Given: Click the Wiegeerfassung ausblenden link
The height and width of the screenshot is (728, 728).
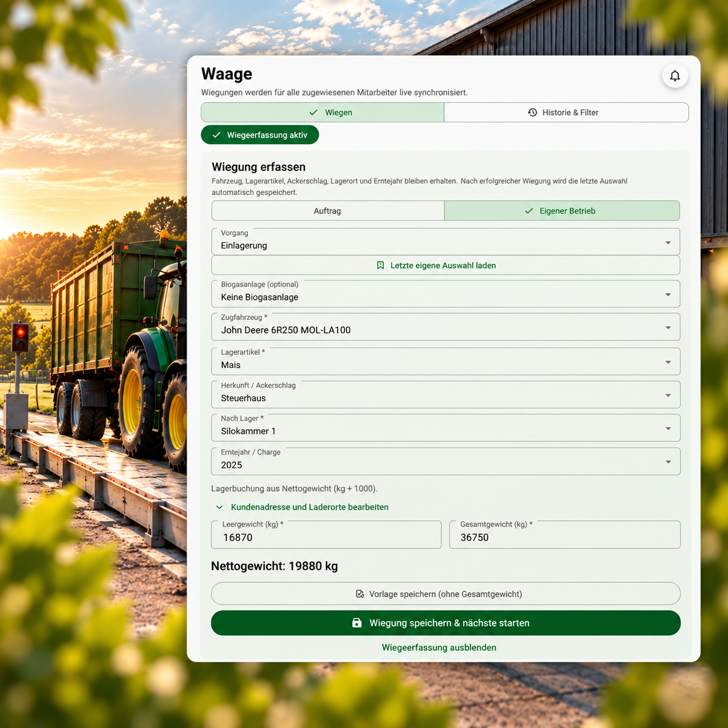Looking at the screenshot, I should coord(439,648).
